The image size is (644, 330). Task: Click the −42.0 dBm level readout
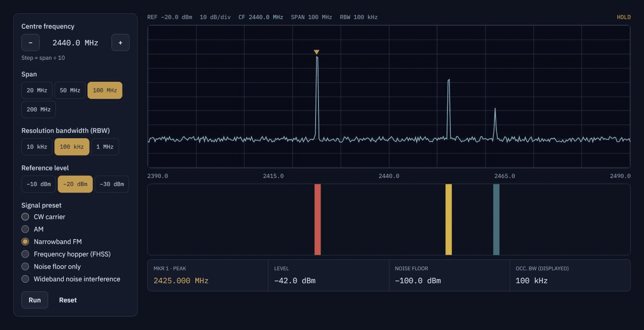point(295,281)
